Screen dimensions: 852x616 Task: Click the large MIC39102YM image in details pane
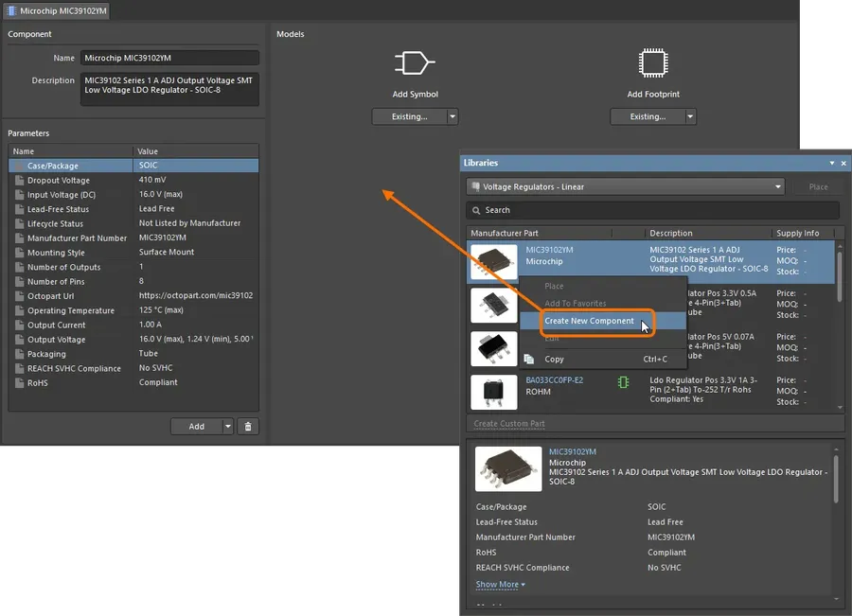coord(508,468)
